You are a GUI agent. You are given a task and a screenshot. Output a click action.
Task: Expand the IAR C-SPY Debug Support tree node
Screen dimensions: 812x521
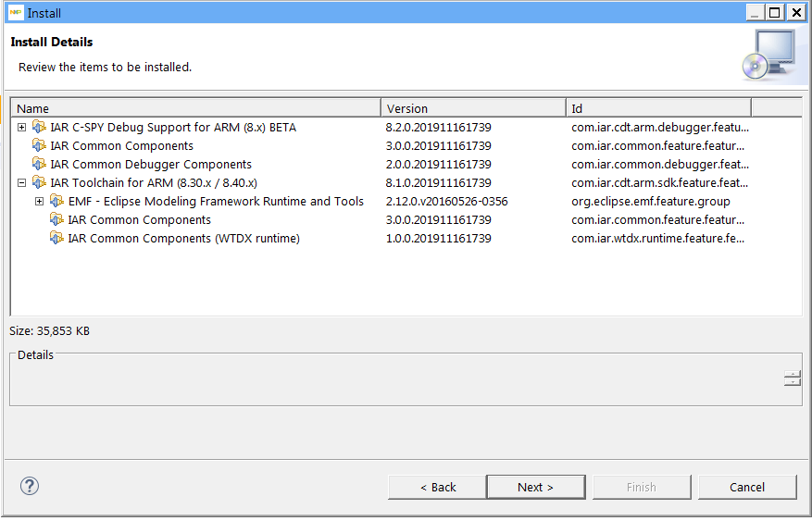(x=21, y=128)
